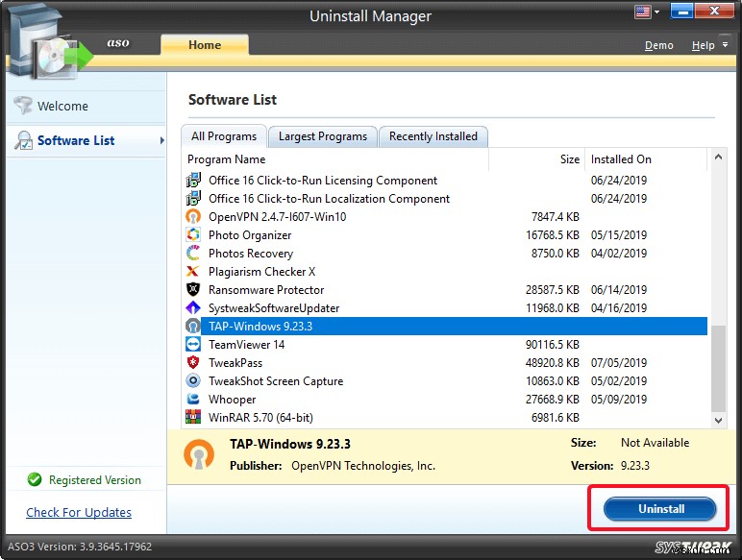The height and width of the screenshot is (560, 742).
Task: Open the Demo link
Action: pyautogui.click(x=658, y=45)
